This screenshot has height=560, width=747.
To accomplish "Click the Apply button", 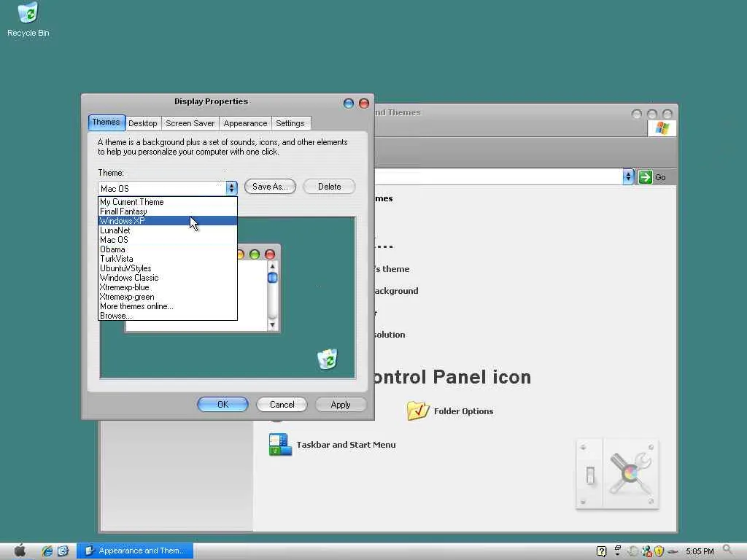I will 341,404.
